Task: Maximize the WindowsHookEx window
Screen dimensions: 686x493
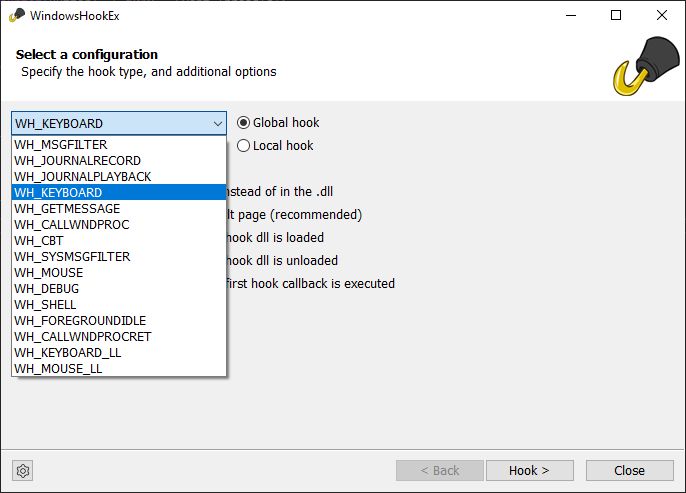Action: [x=616, y=15]
